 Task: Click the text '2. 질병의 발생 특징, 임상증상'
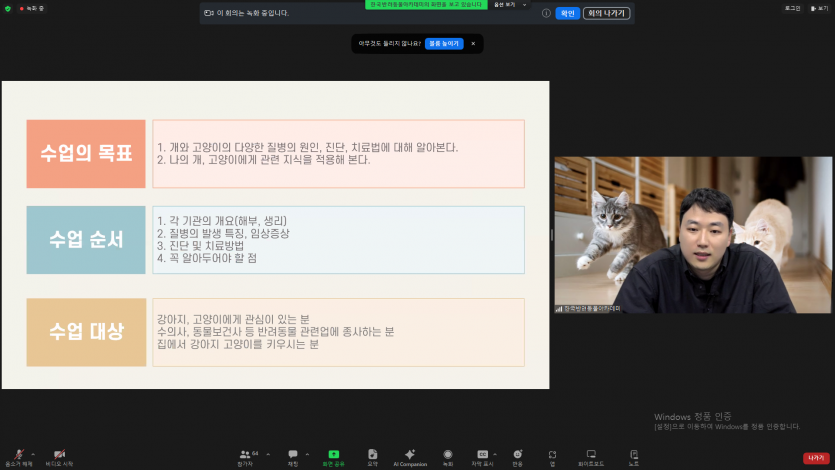point(223,234)
